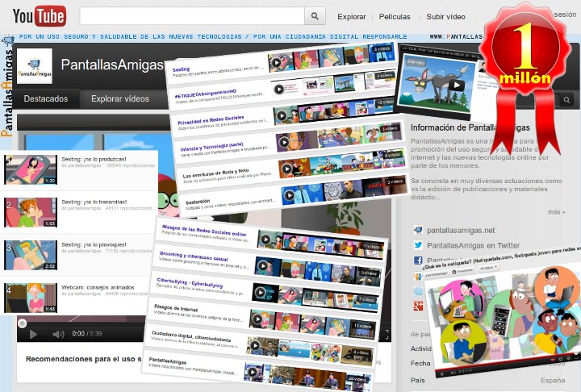Open the netiqueta video playlist dropdown
The width and height of the screenshot is (581, 392).
[x=488, y=268]
